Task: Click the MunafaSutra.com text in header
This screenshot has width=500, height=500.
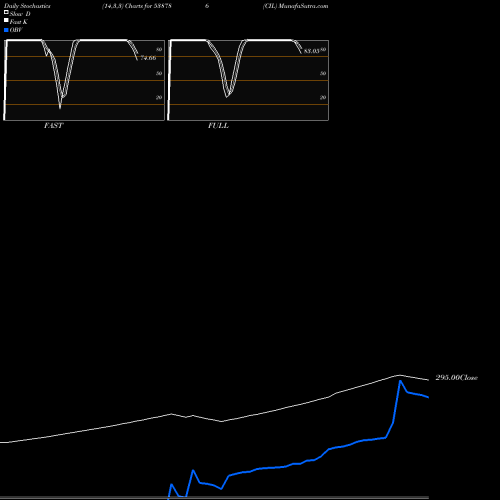Action: point(303,6)
